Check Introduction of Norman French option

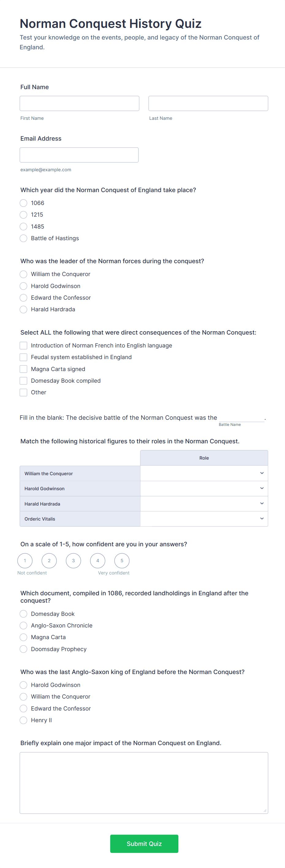(23, 345)
